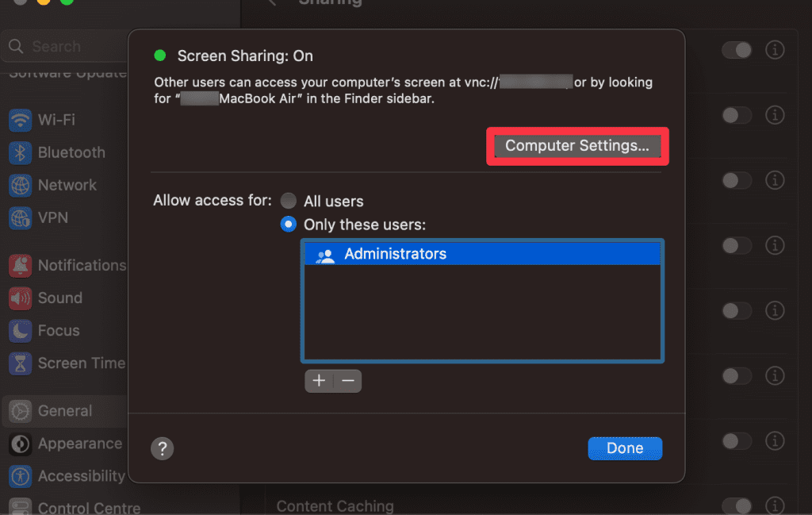Click the help question mark button
The width and height of the screenshot is (812, 515).
tap(162, 448)
